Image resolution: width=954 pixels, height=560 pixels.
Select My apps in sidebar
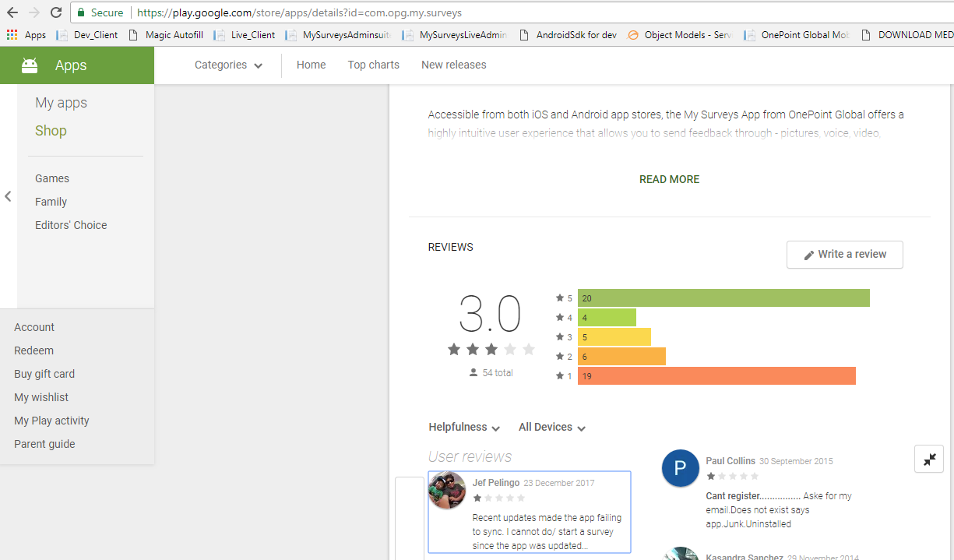coord(61,103)
